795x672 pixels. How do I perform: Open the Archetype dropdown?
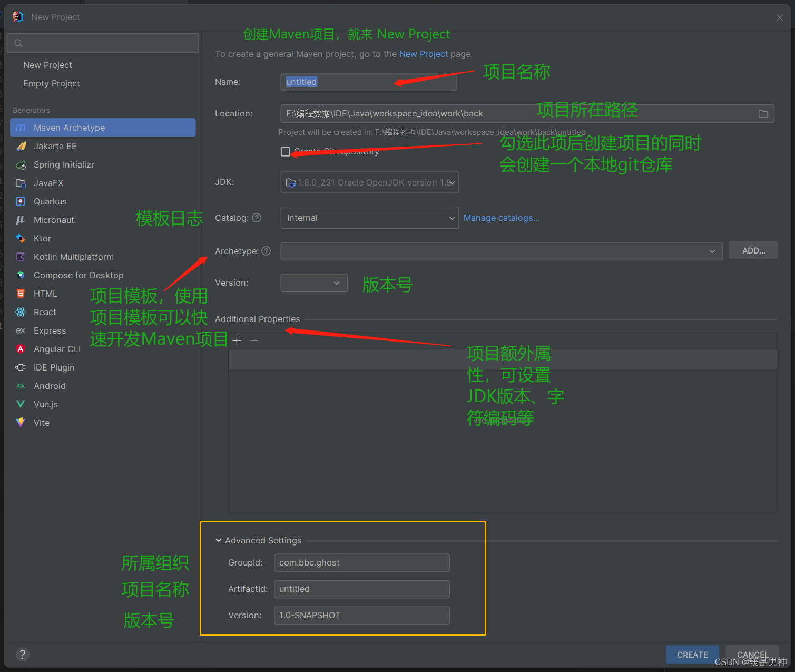(501, 251)
